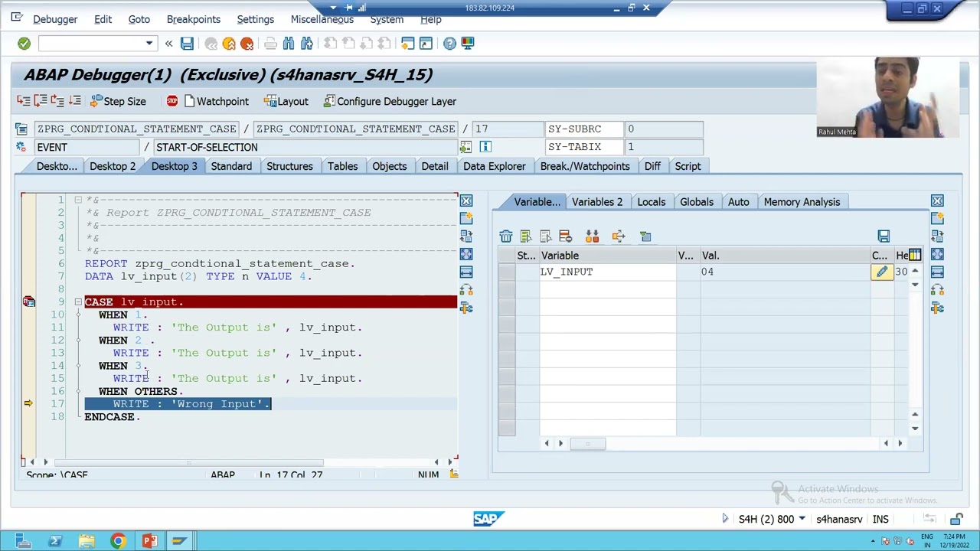980x551 pixels.
Task: Close the source code tool panel
Action: (466, 201)
